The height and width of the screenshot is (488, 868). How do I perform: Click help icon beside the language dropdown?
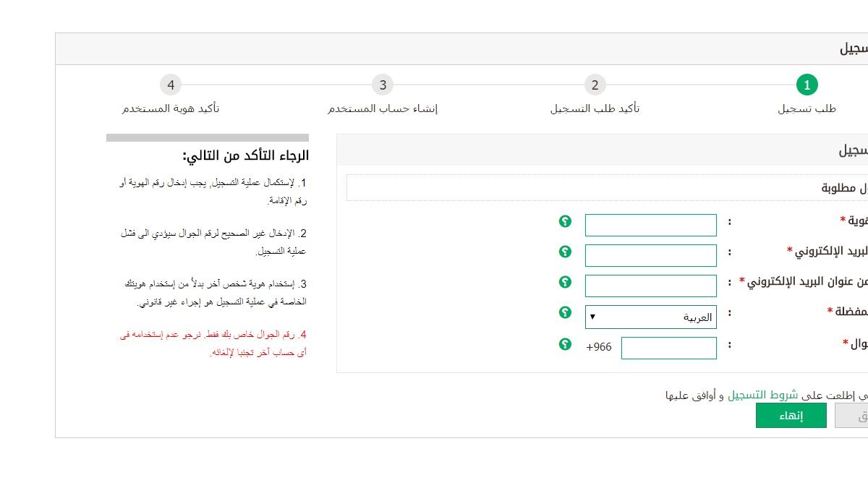(x=566, y=312)
